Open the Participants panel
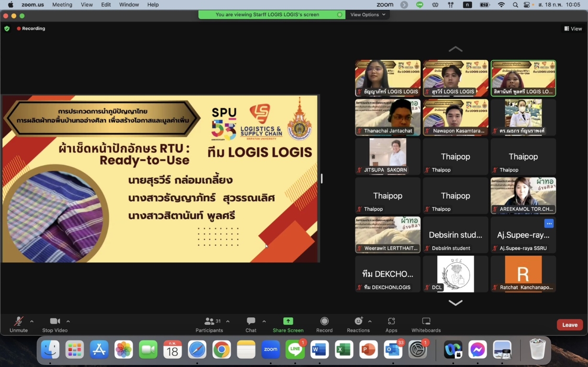588x367 pixels. click(209, 324)
